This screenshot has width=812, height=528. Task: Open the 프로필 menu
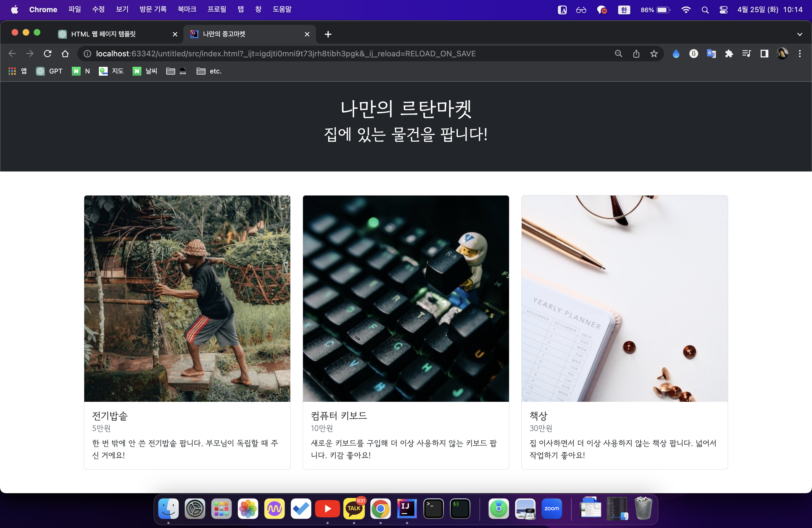217,10
